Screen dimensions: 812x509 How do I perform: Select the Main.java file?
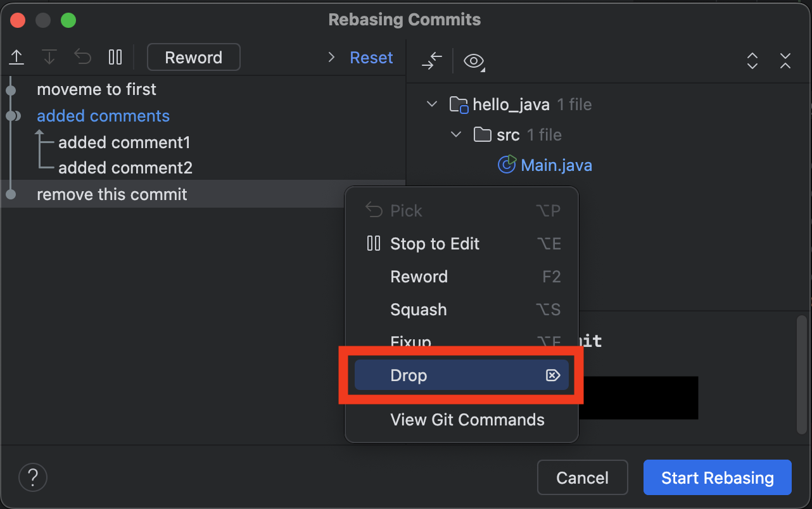pyautogui.click(x=556, y=165)
